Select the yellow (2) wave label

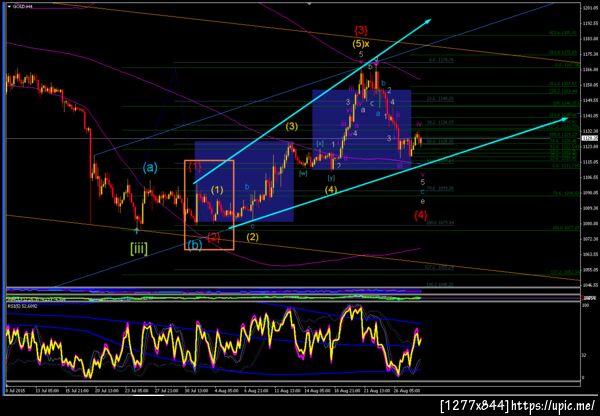tap(252, 237)
